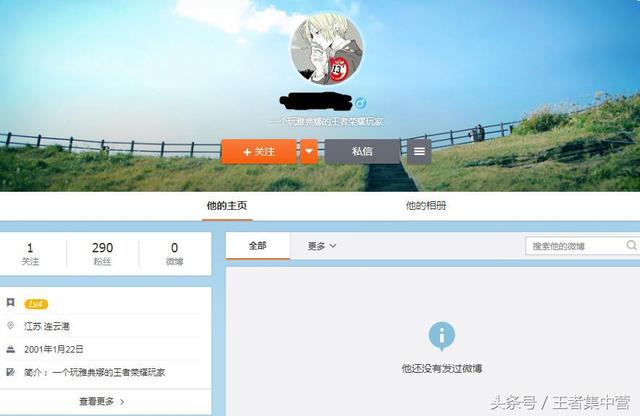Click the location pin icon
This screenshot has height=416, width=640.
pyautogui.click(x=10, y=326)
